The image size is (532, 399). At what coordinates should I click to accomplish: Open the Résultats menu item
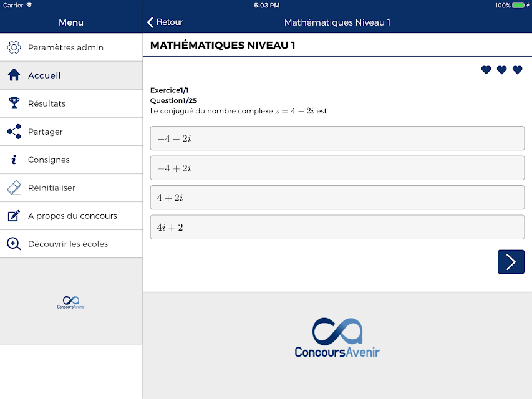pos(71,103)
